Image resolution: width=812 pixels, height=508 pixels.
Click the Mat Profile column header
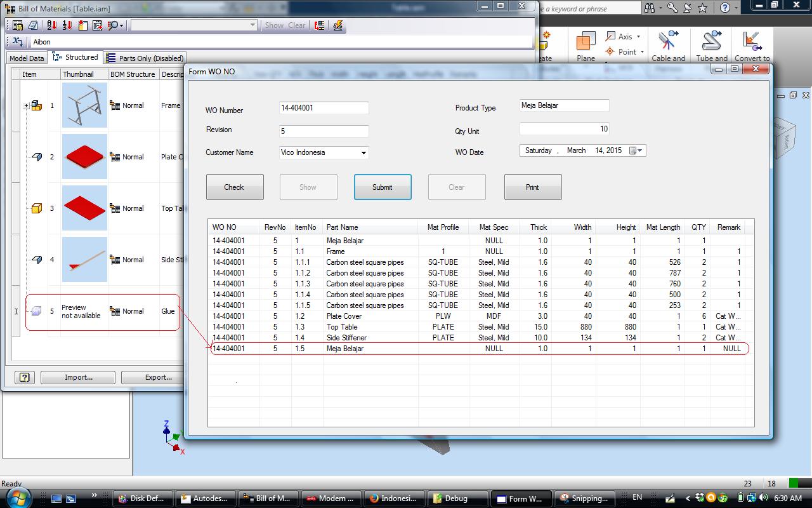[x=443, y=227]
